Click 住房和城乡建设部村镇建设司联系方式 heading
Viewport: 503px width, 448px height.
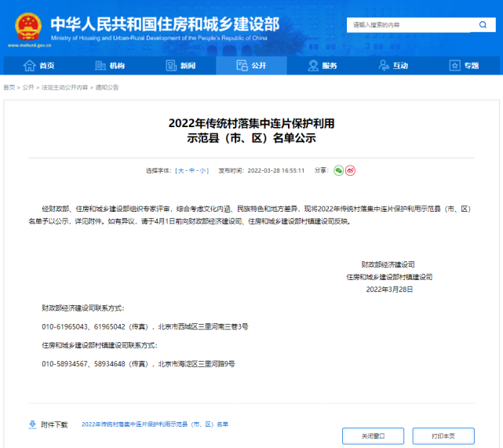point(100,345)
